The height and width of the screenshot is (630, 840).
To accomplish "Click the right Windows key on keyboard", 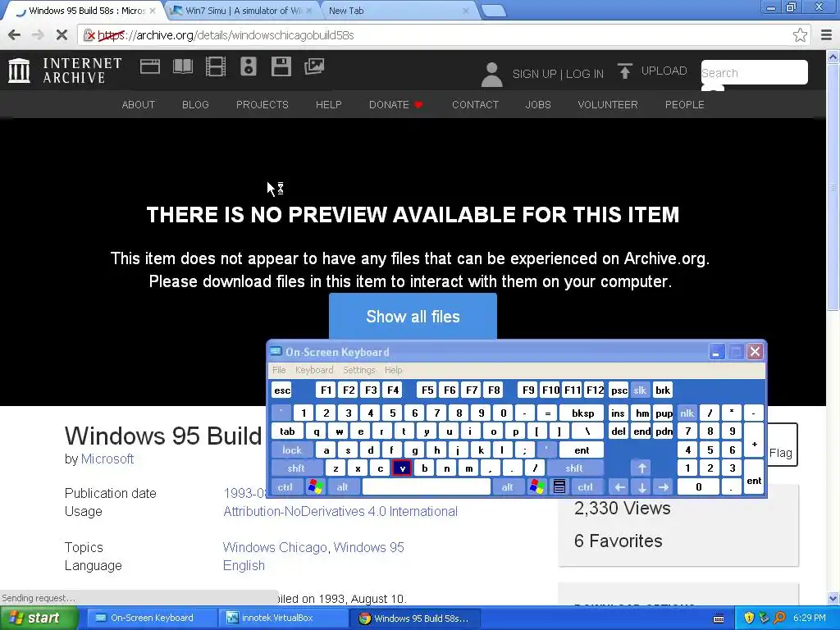I will click(536, 487).
